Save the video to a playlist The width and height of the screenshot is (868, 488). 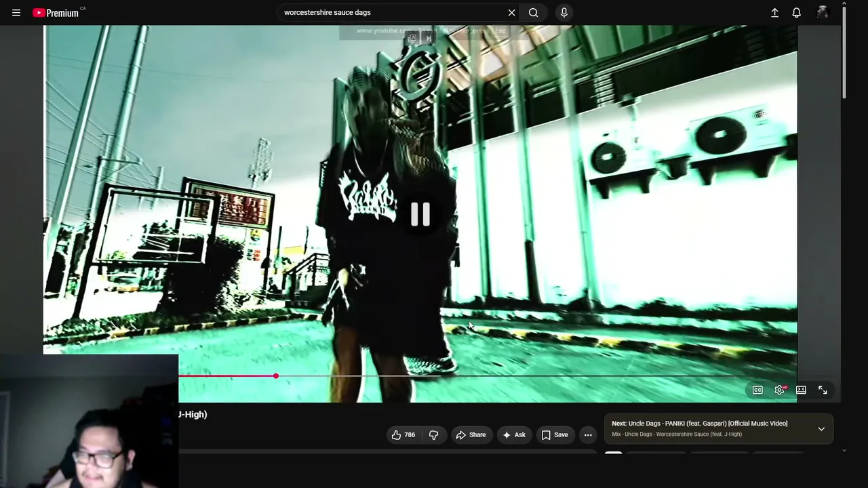tap(554, 435)
